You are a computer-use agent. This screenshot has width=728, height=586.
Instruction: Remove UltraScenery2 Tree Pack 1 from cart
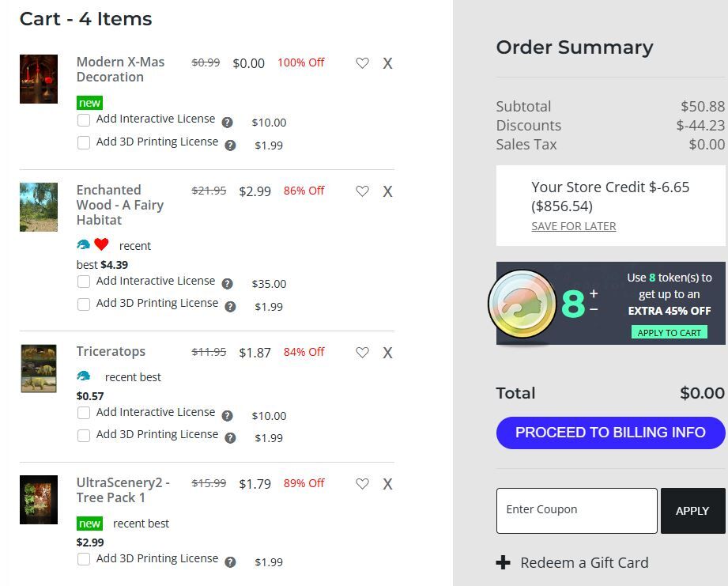[x=387, y=484]
